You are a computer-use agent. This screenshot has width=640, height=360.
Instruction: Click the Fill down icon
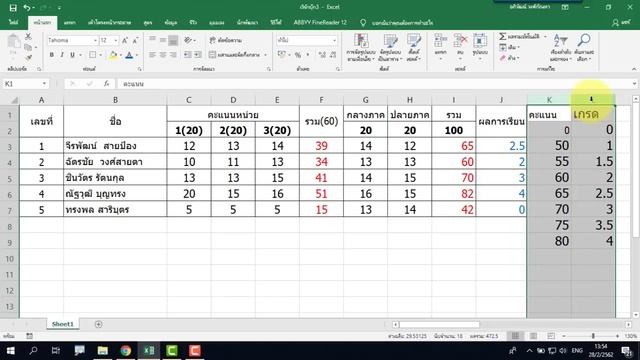pos(502,47)
